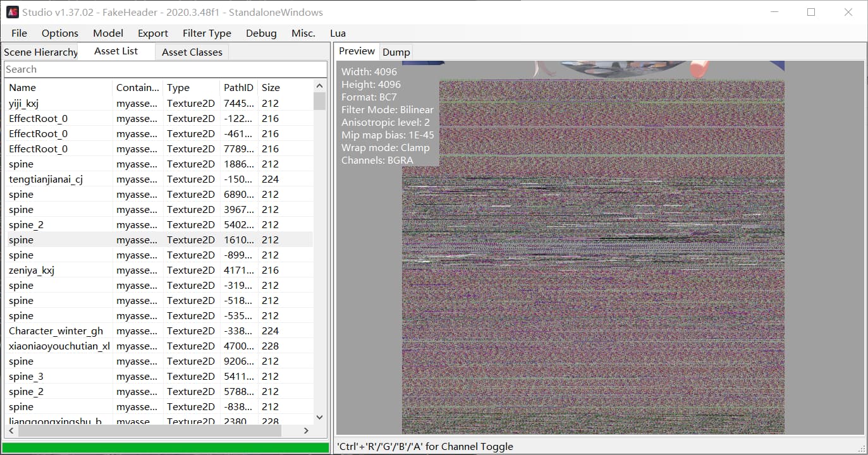
Task: Select the Character_winter_gh texture row
Action: [56, 331]
